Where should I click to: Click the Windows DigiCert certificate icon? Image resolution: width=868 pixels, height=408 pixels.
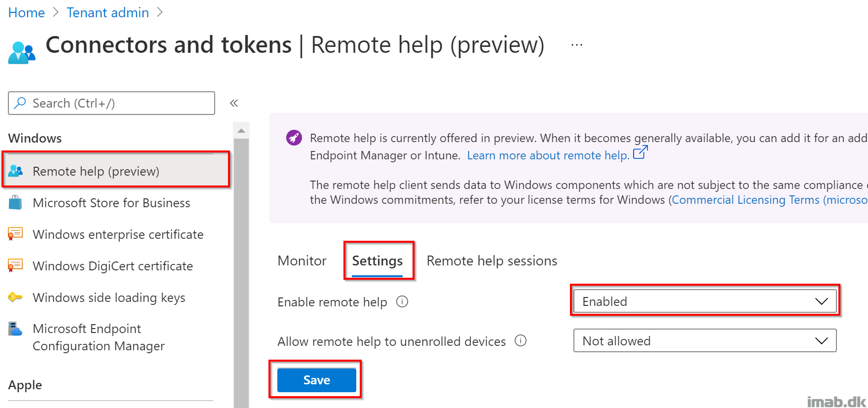15,265
